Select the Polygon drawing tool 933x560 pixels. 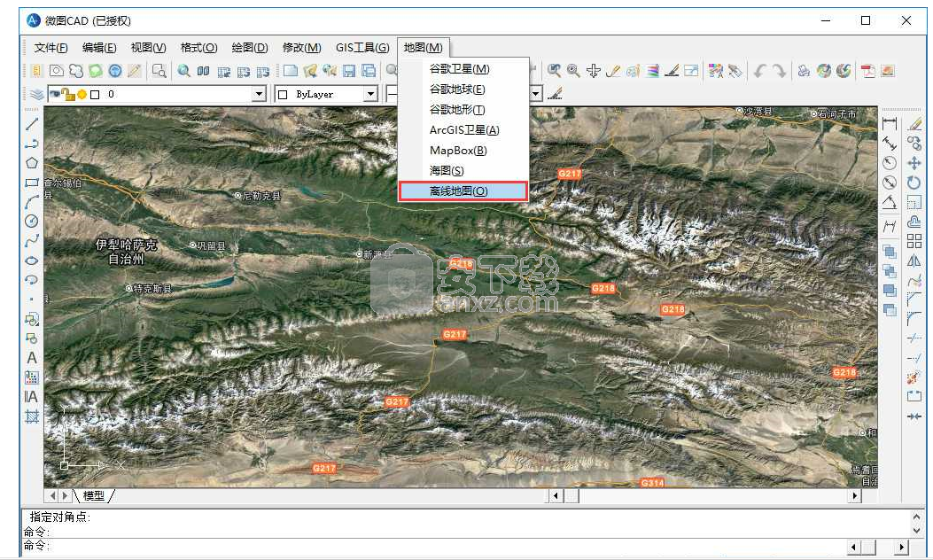coord(32,163)
